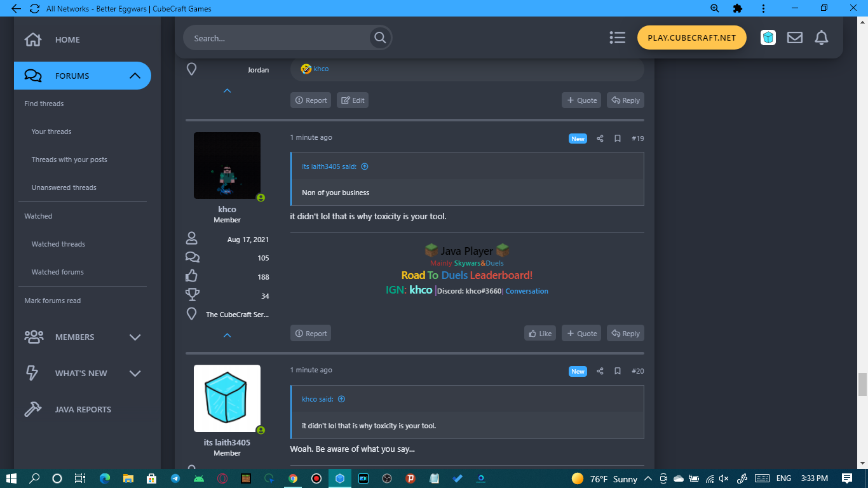Bookmark post #20
The image size is (868, 488).
coord(617,371)
